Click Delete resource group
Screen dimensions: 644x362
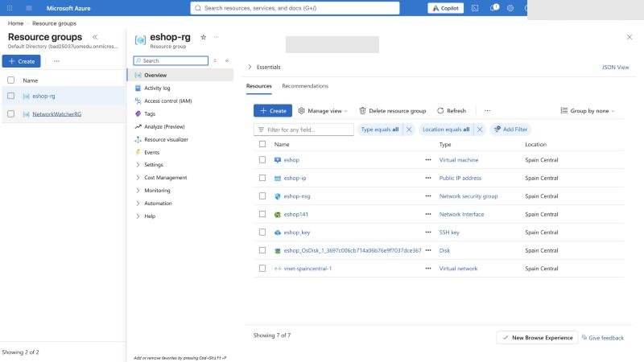pyautogui.click(x=393, y=110)
